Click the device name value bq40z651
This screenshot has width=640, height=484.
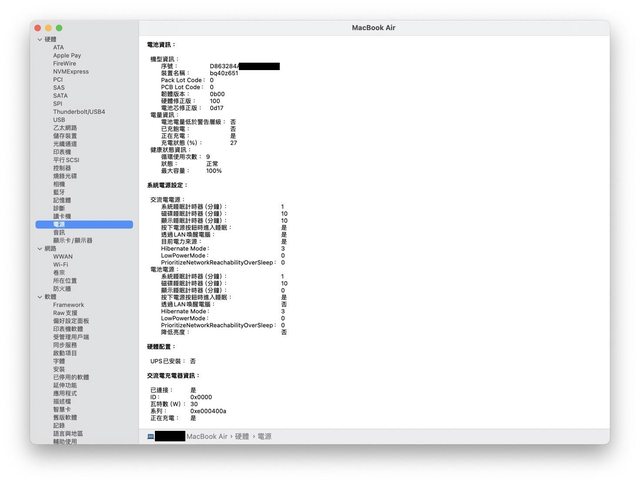point(224,73)
